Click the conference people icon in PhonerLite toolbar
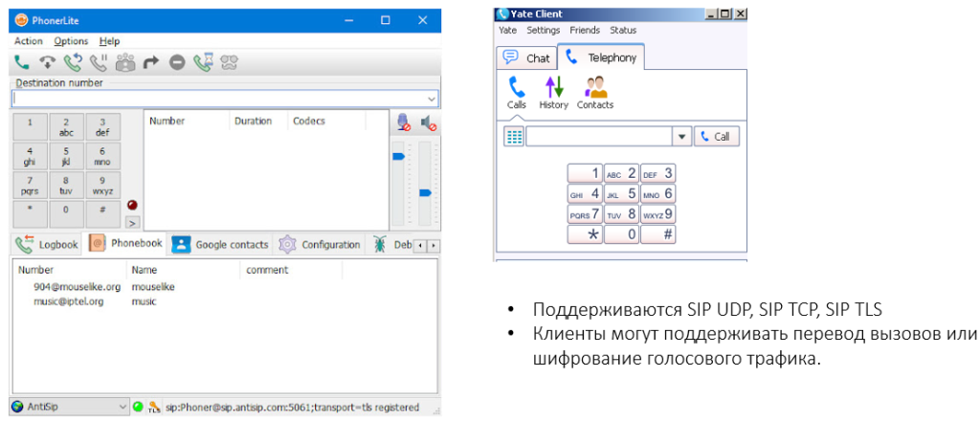The width and height of the screenshot is (980, 422). pyautogui.click(x=125, y=62)
